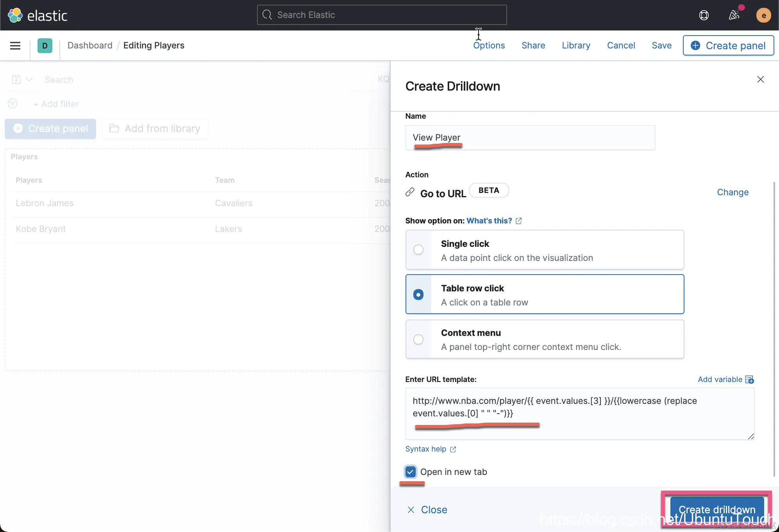Open the help menu lifebuoy icon
The height and width of the screenshot is (532, 779).
tap(704, 15)
